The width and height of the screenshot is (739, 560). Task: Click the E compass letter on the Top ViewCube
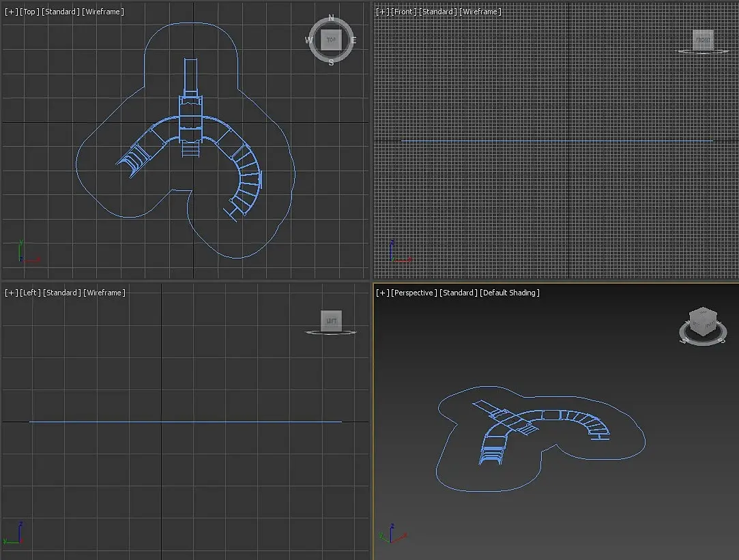pos(353,40)
